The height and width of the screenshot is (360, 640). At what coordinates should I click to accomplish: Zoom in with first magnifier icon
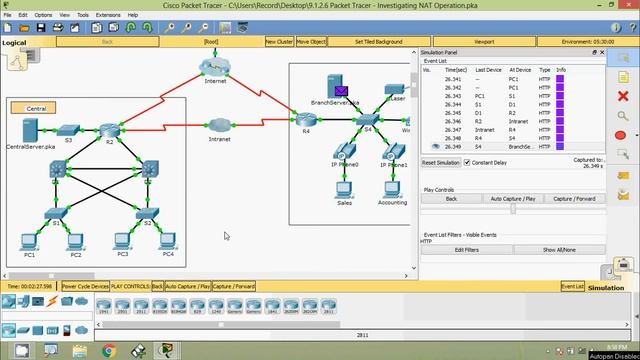169,28
